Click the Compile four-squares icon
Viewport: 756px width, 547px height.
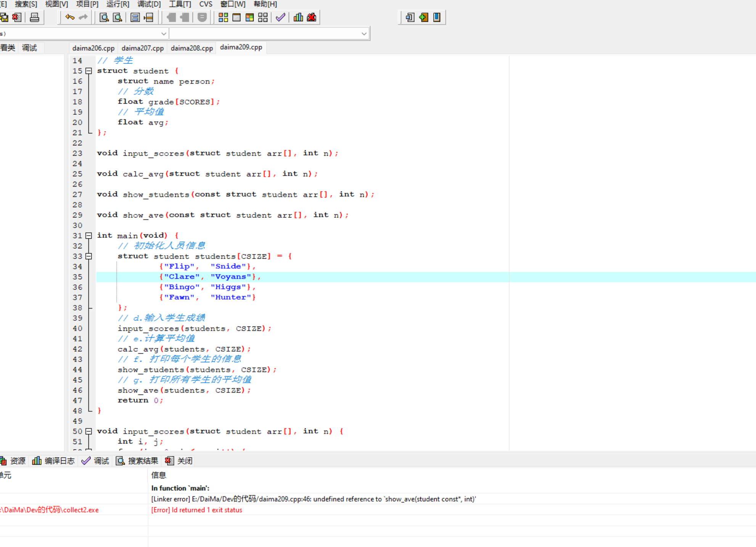coord(223,18)
